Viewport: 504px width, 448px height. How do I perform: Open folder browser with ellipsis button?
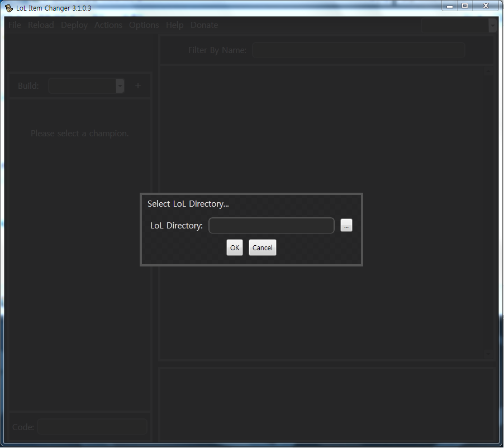point(346,225)
